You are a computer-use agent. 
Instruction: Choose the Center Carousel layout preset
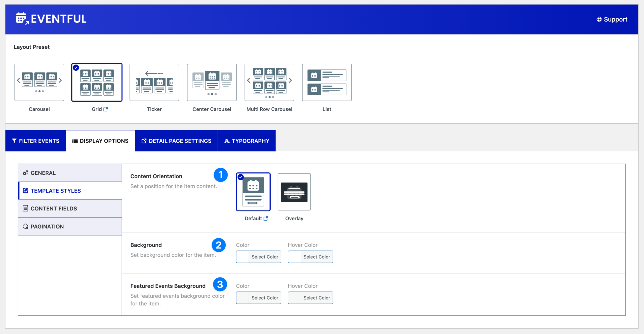[212, 82]
